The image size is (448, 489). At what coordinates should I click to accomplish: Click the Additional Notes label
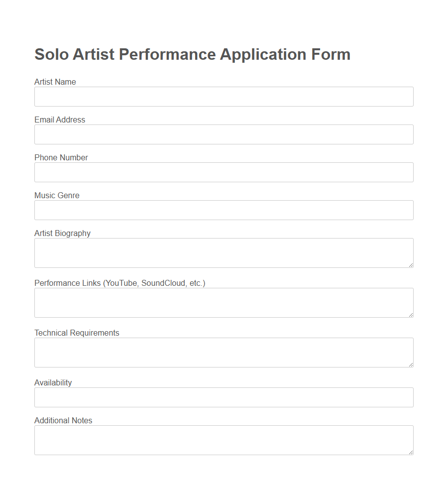point(63,420)
